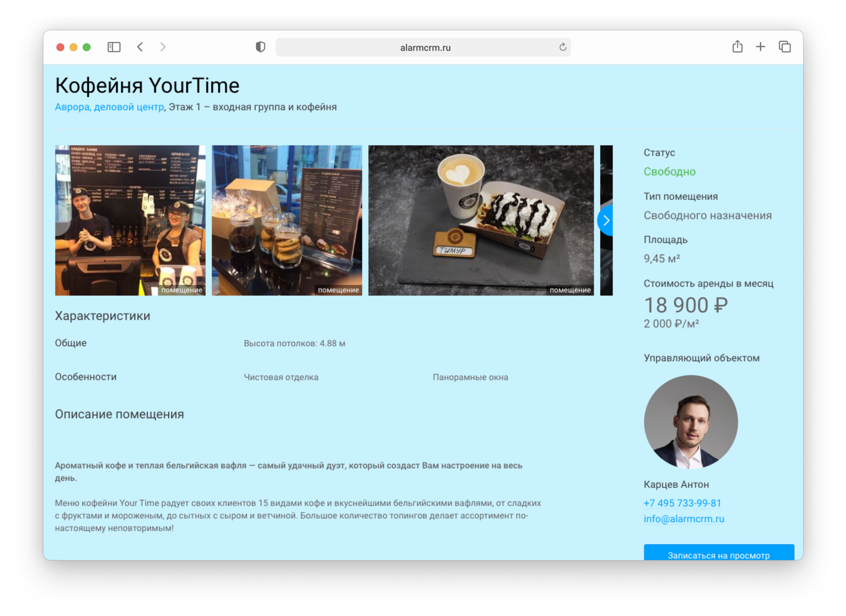Click the Управляющий объектом label
The image size is (846, 616).
pos(701,358)
